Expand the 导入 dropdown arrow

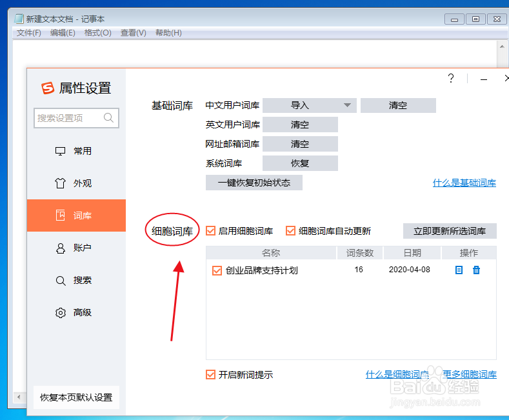(x=347, y=105)
